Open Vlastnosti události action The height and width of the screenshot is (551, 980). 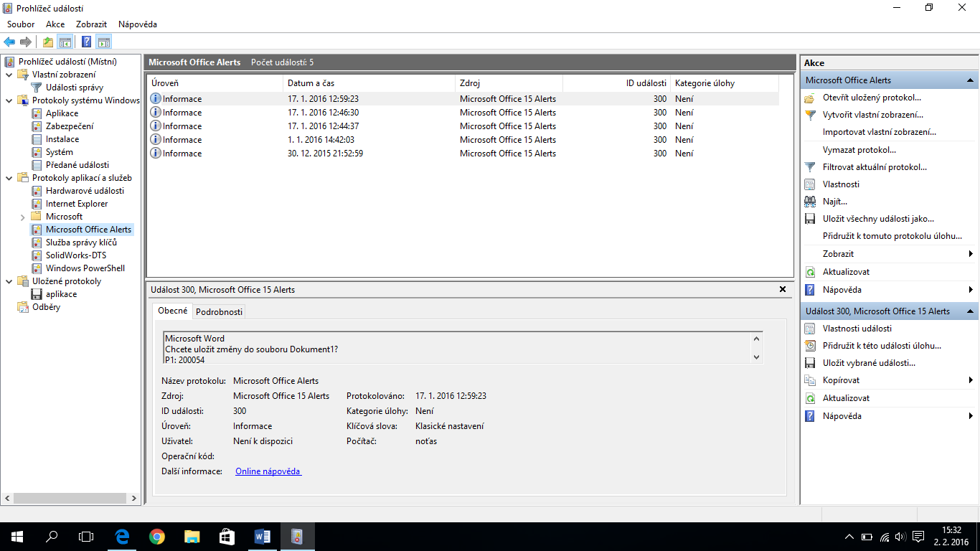pyautogui.click(x=857, y=329)
